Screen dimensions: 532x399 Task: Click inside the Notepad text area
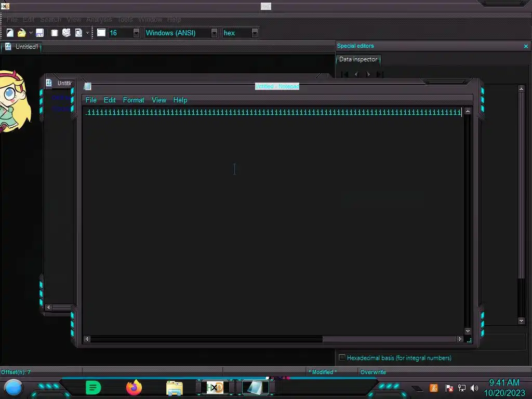click(x=273, y=220)
